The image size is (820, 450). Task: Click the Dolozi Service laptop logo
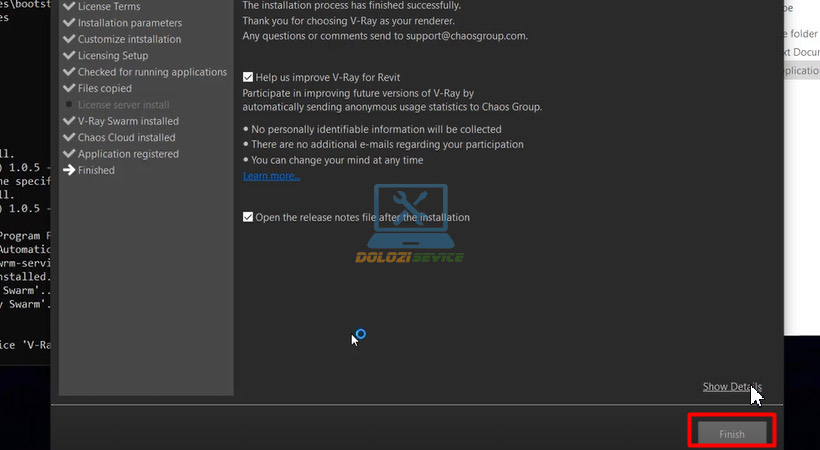tap(410, 225)
